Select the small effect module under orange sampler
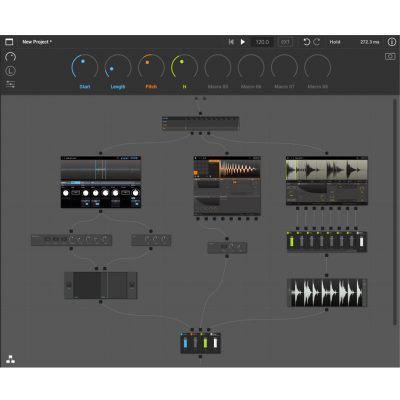Screen dimensions: 400x400 click(227, 248)
